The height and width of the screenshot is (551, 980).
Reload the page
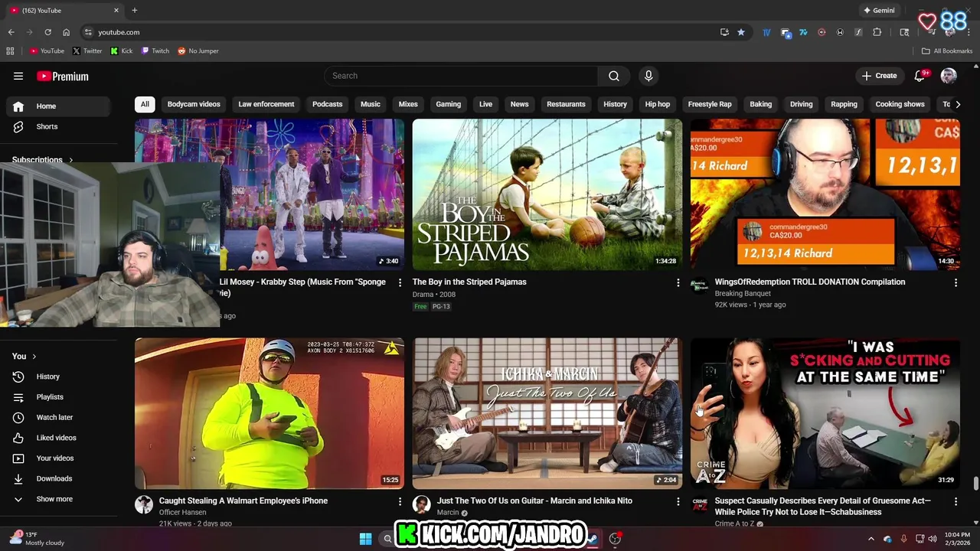[47, 32]
